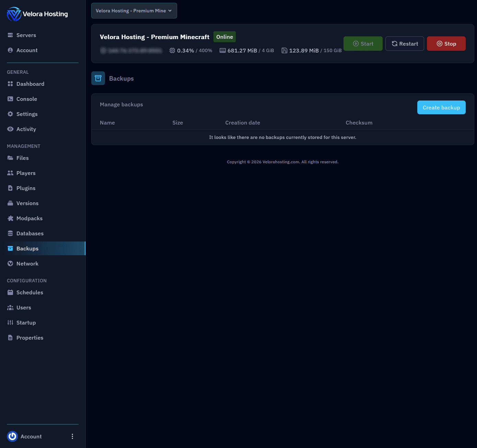477x448 pixels.
Task: Click the Startup sliders icon
Action: (10, 322)
